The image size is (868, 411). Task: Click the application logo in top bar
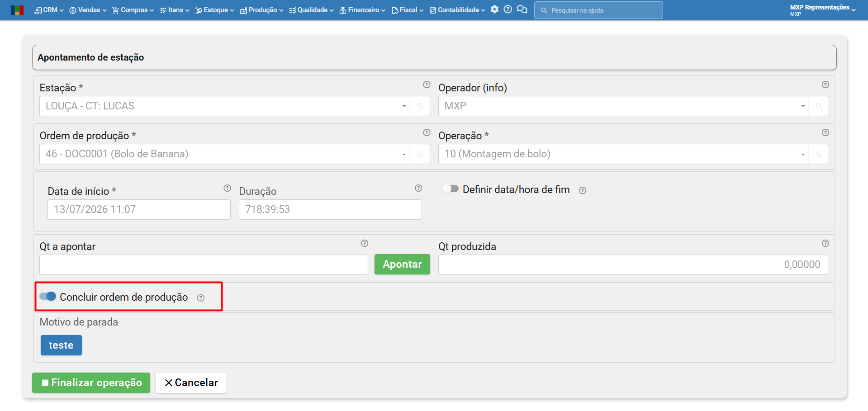coord(17,10)
